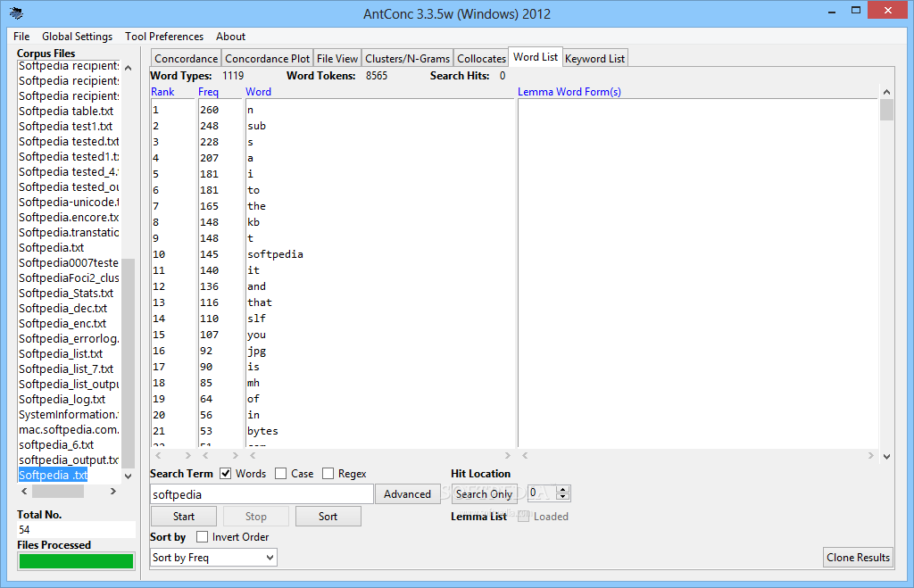This screenshot has height=588, width=914.
Task: Click the word 'bytes' in word list
Action: pos(262,431)
